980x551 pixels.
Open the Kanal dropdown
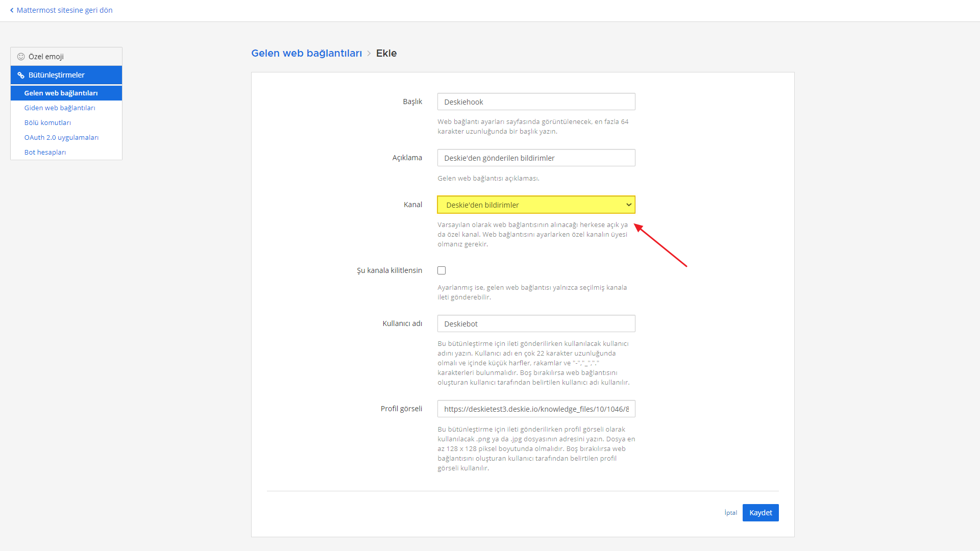[x=536, y=205]
